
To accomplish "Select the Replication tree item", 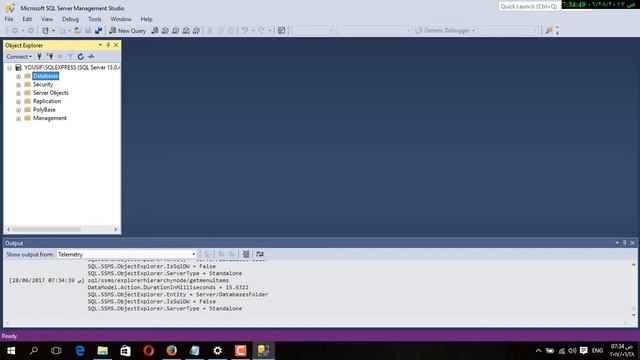I will 47,101.
